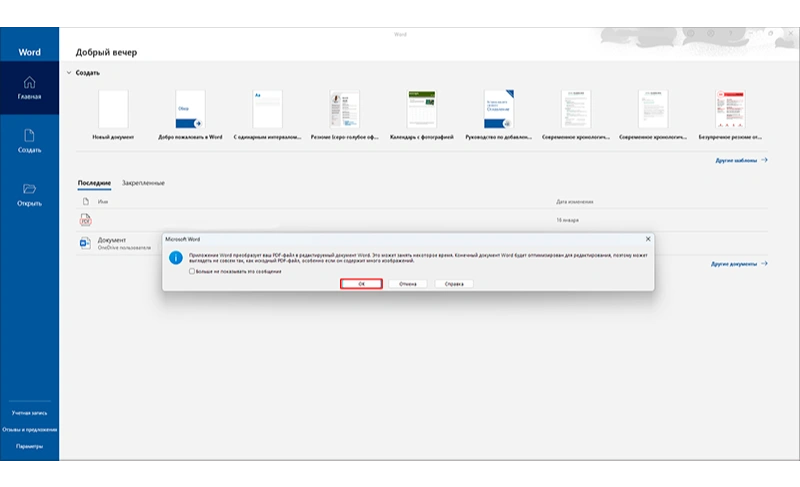
Task: Select the Создать new document sidebar icon
Action: [x=29, y=135]
